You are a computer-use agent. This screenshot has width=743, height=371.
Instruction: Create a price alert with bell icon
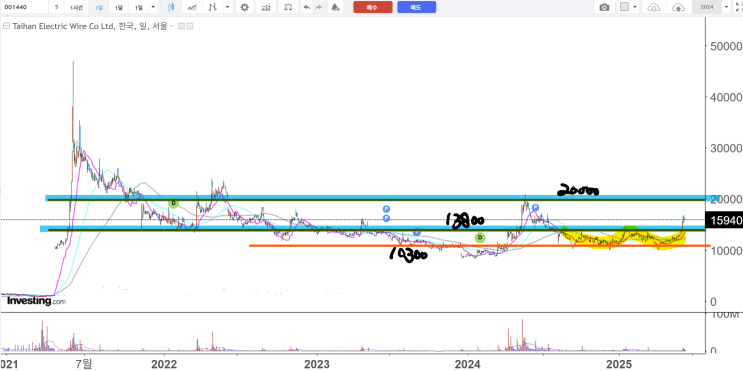(335, 7)
